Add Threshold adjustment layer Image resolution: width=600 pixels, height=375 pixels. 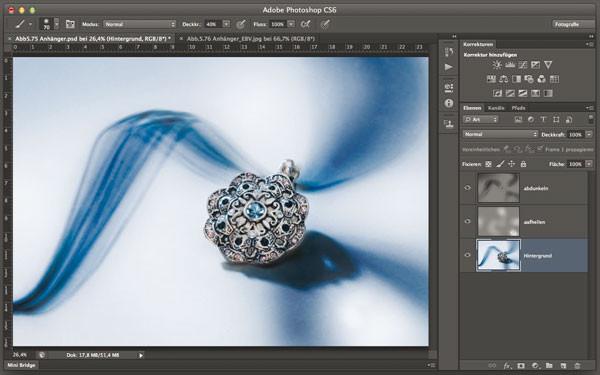523,93
